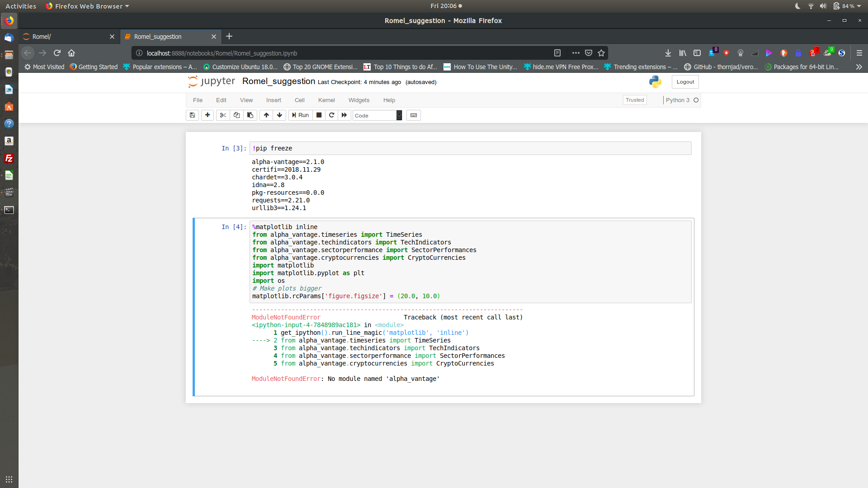
Task: Bookmark this page with the star icon
Action: tap(601, 53)
